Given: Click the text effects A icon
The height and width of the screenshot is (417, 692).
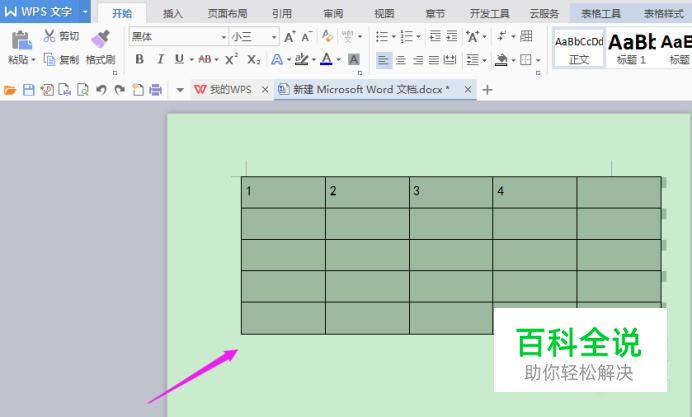Looking at the screenshot, I should point(277,59).
